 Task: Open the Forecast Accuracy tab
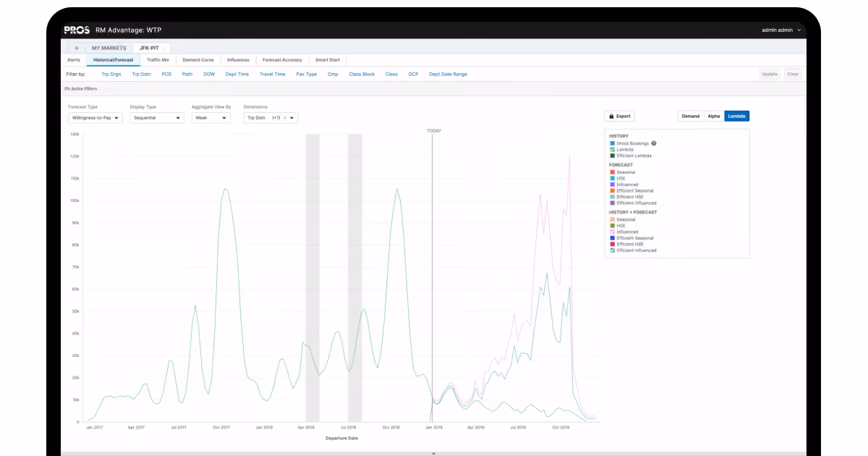tap(282, 60)
